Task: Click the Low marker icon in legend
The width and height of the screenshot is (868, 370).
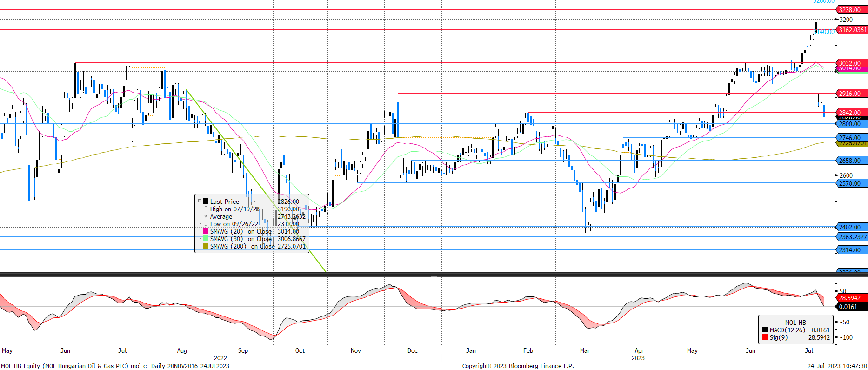Action: click(206, 224)
